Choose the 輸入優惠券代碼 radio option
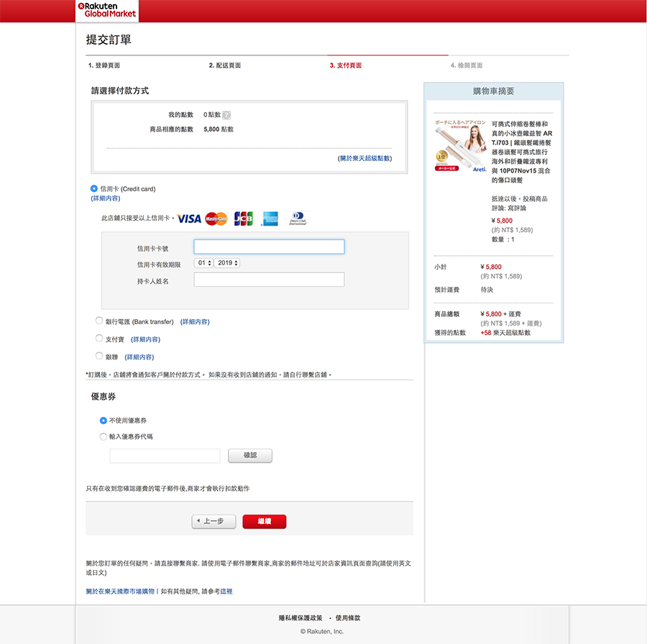Image resolution: width=647 pixels, height=644 pixels. pyautogui.click(x=104, y=436)
